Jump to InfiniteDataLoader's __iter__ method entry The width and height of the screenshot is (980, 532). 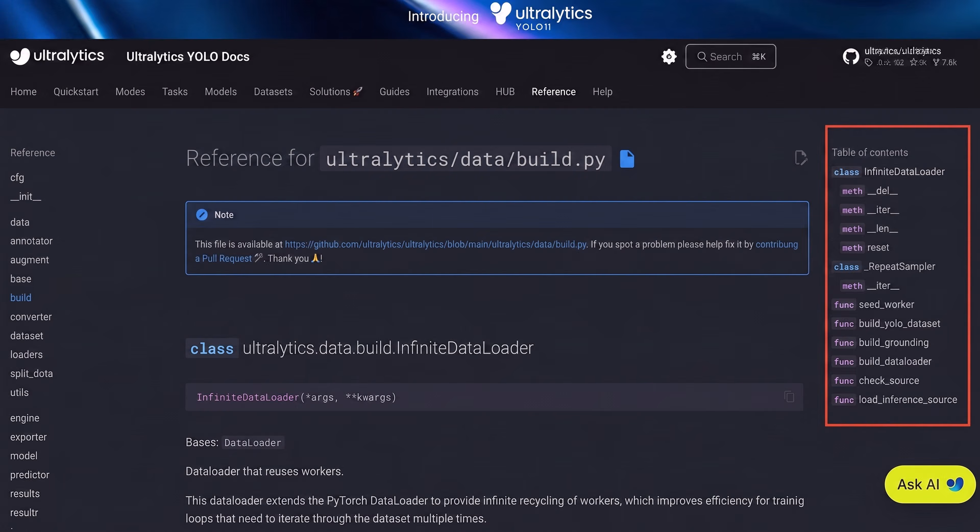click(x=870, y=210)
